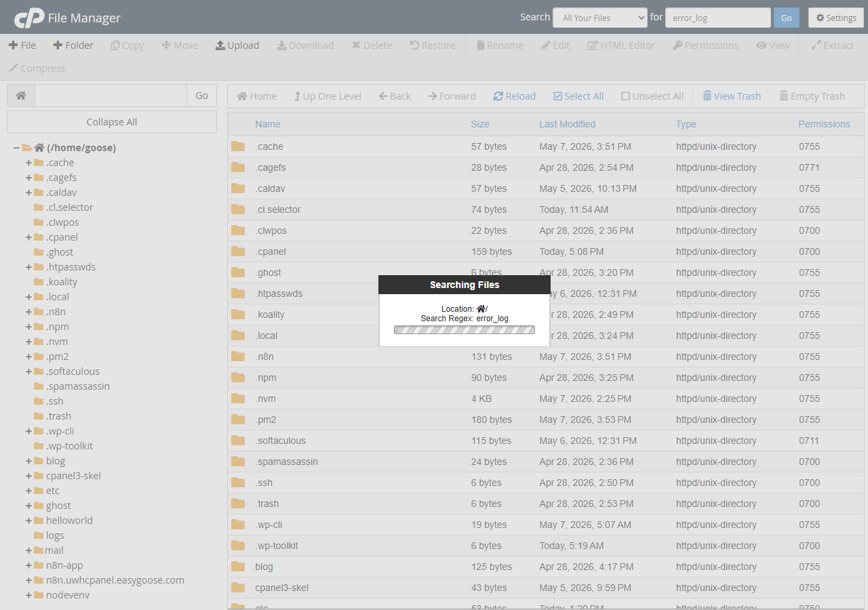Select the .cl.selector row in the file list
This screenshot has width=868, height=610.
pos(546,209)
